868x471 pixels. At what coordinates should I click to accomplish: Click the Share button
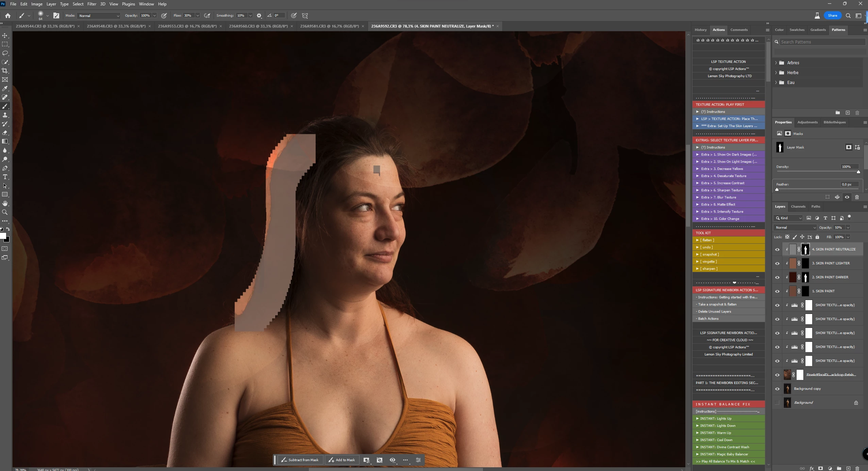[832, 16]
